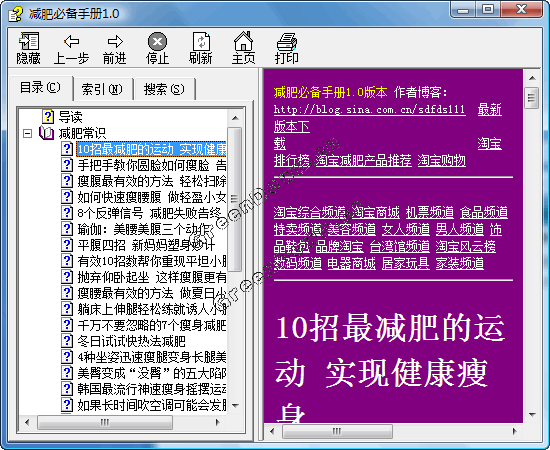Print the topic using the 打印 icon
Viewport: 550px width, 450px height.
(287, 41)
